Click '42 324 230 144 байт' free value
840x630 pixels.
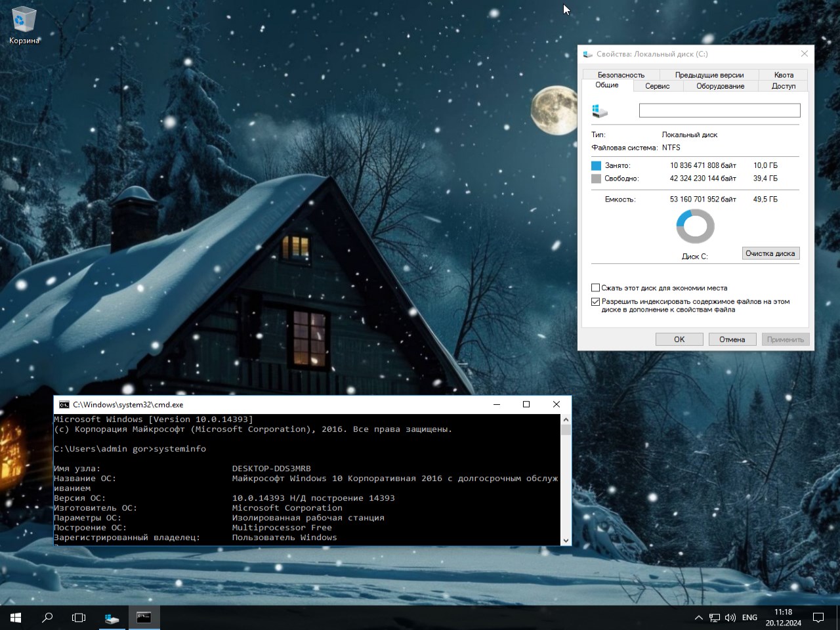click(x=703, y=178)
